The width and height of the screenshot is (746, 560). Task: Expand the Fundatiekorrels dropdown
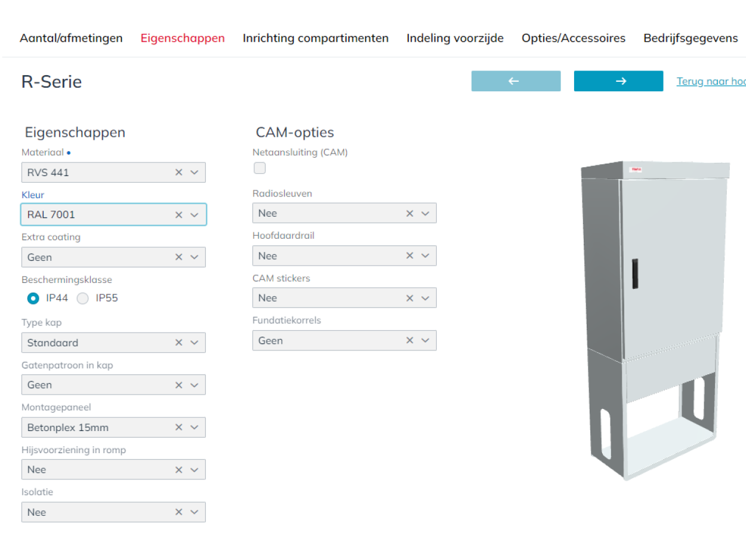tap(425, 340)
